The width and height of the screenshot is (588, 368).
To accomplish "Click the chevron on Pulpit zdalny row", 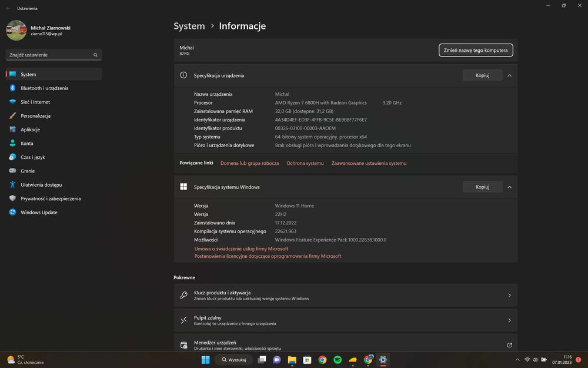I will [x=509, y=320].
